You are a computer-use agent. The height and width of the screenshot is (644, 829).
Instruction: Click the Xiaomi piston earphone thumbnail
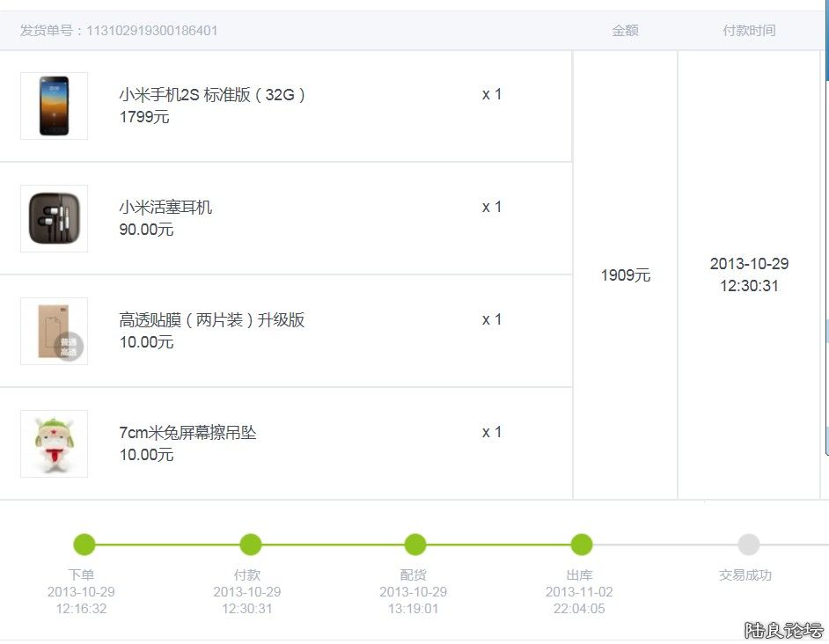[x=54, y=218]
